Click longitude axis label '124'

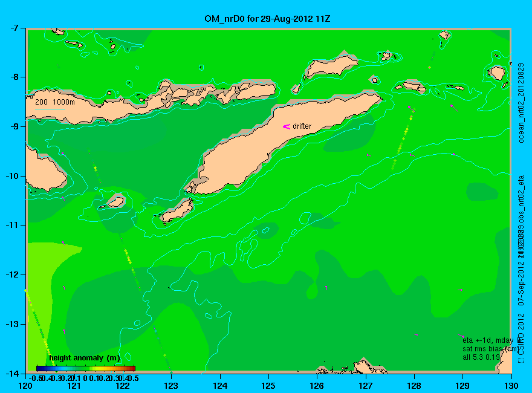pyautogui.click(x=220, y=386)
